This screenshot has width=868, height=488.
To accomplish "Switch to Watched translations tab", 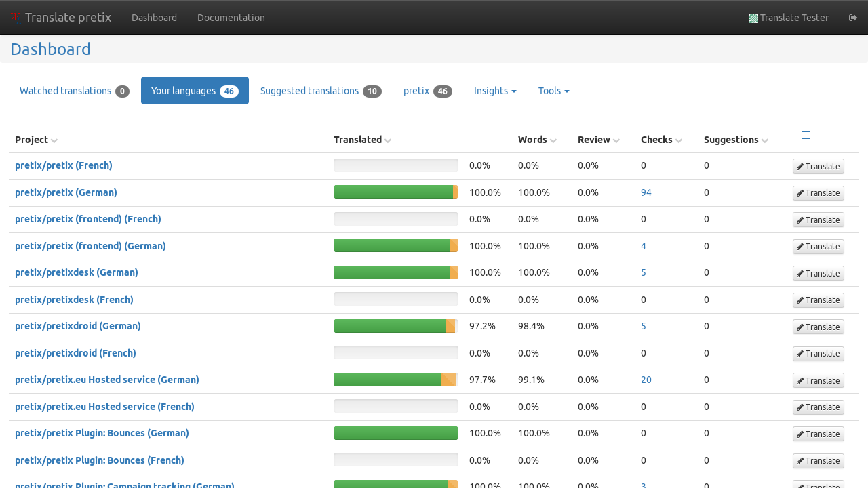I will [74, 91].
